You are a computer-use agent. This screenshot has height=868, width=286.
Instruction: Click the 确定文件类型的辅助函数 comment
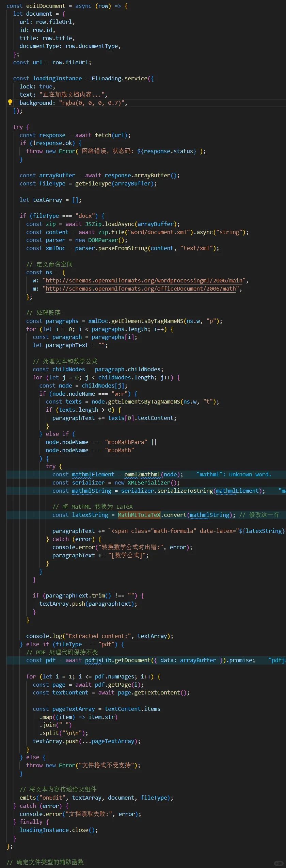pyautogui.click(x=45, y=862)
